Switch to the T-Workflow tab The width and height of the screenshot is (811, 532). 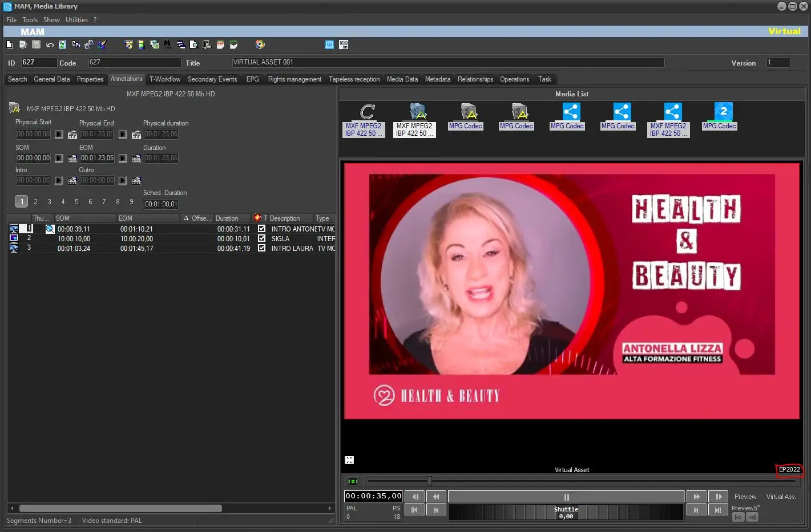point(164,79)
